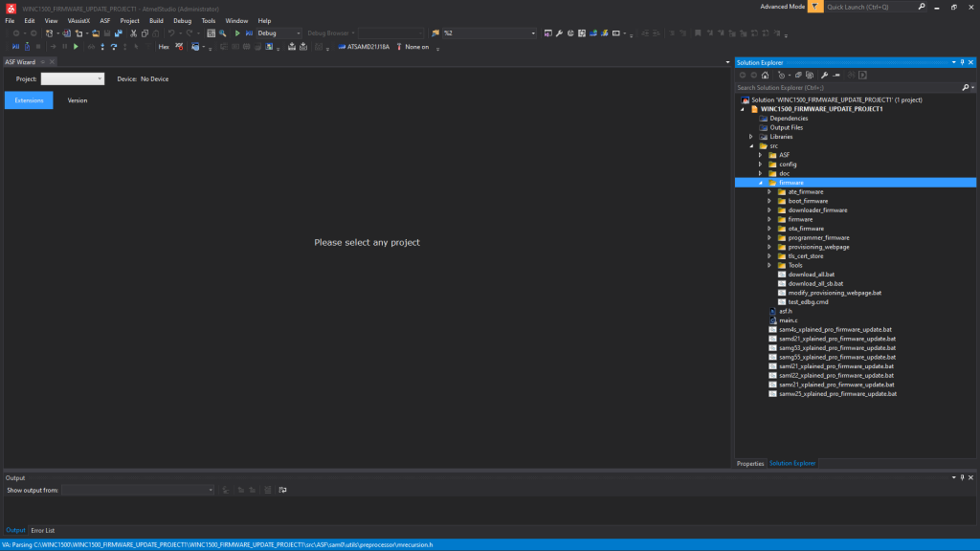Click the Quick Launch search field
This screenshot has height=551, width=980.
click(x=870, y=7)
